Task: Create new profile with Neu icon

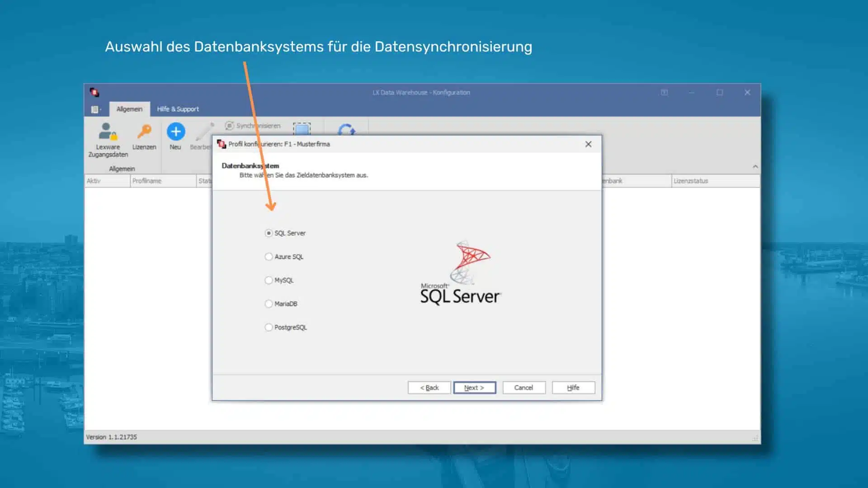Action: (175, 132)
